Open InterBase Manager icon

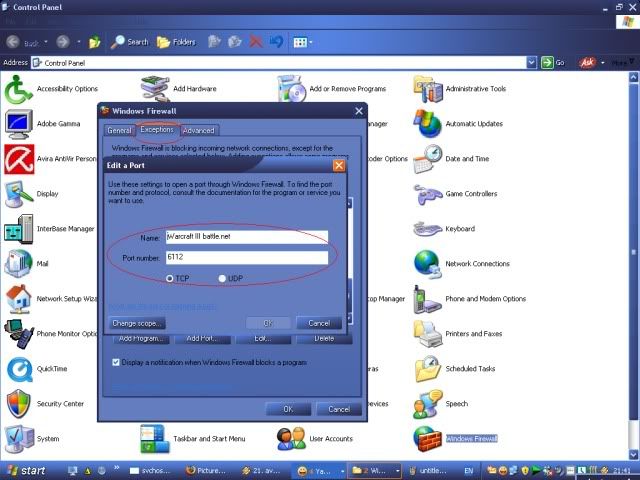coord(19,229)
